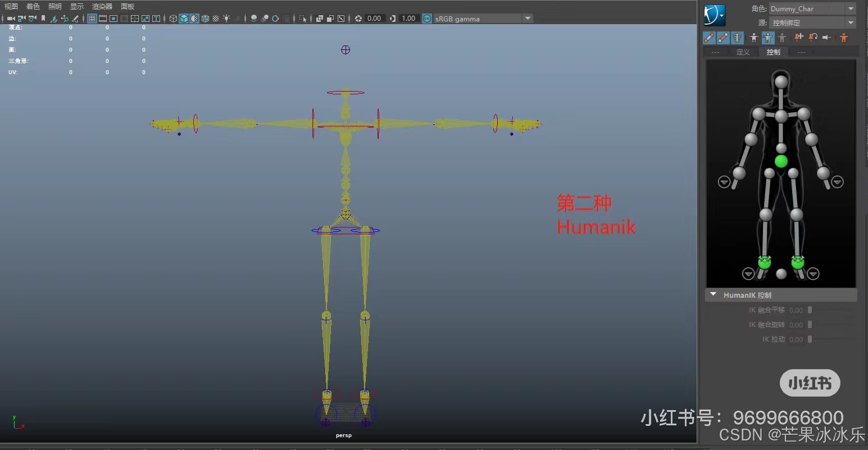This screenshot has height=450, width=868.
Task: Toggle show/hide FK icon
Action: [x=723, y=38]
